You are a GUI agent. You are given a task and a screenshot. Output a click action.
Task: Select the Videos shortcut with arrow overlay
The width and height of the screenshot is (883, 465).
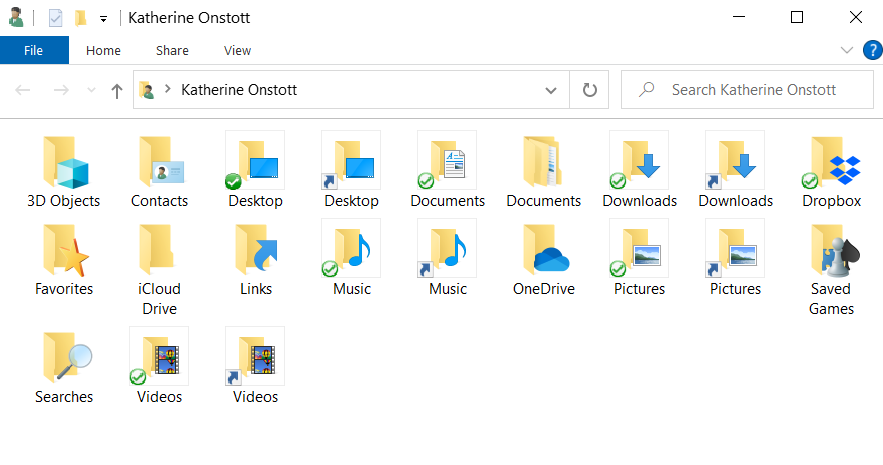click(255, 366)
